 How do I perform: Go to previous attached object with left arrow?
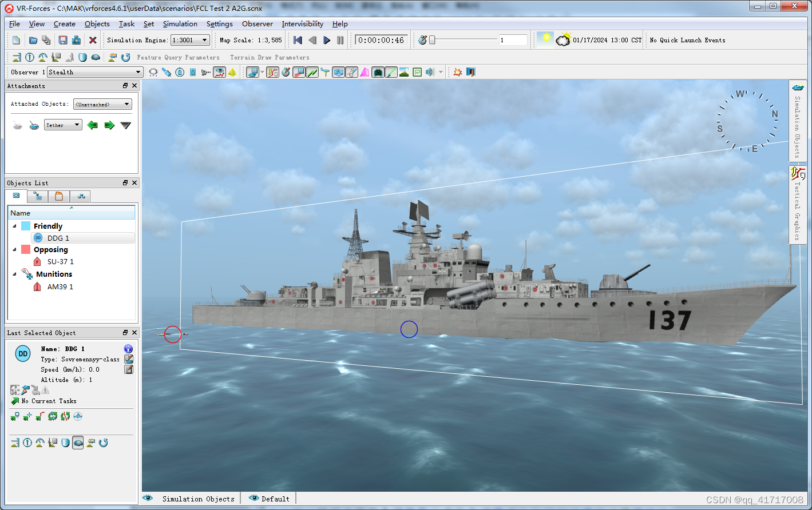coord(93,125)
